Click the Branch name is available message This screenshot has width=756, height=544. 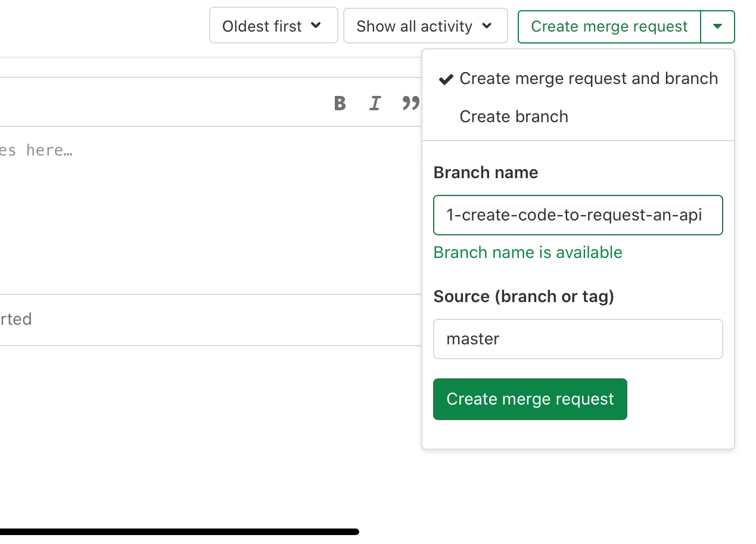coord(527,253)
